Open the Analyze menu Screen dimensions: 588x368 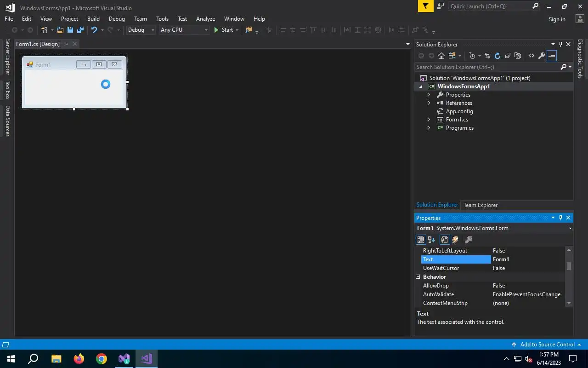[x=205, y=19]
